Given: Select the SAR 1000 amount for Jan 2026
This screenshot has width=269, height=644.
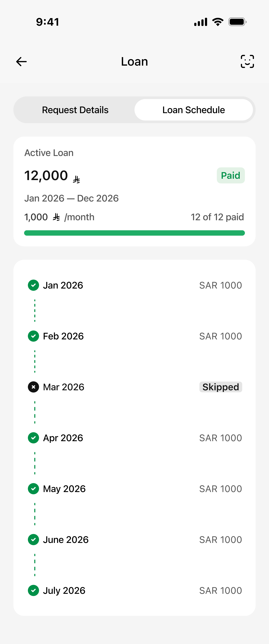Looking at the screenshot, I should [x=220, y=285].
